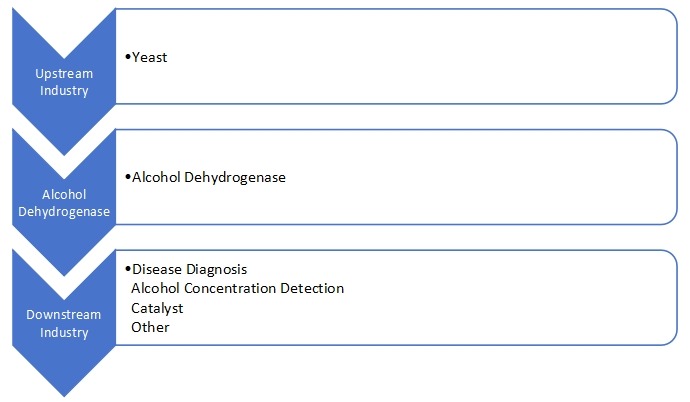
Task: Click the bullet point before Yeast
Action: [x=128, y=57]
